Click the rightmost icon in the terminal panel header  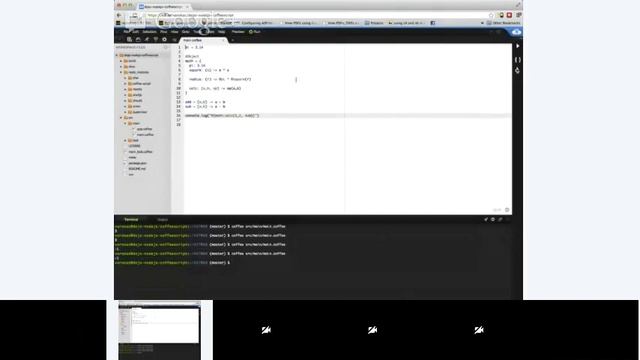point(507,220)
